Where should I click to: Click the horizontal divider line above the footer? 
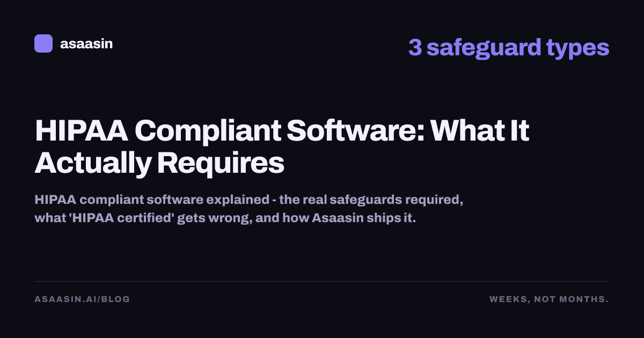click(322, 281)
